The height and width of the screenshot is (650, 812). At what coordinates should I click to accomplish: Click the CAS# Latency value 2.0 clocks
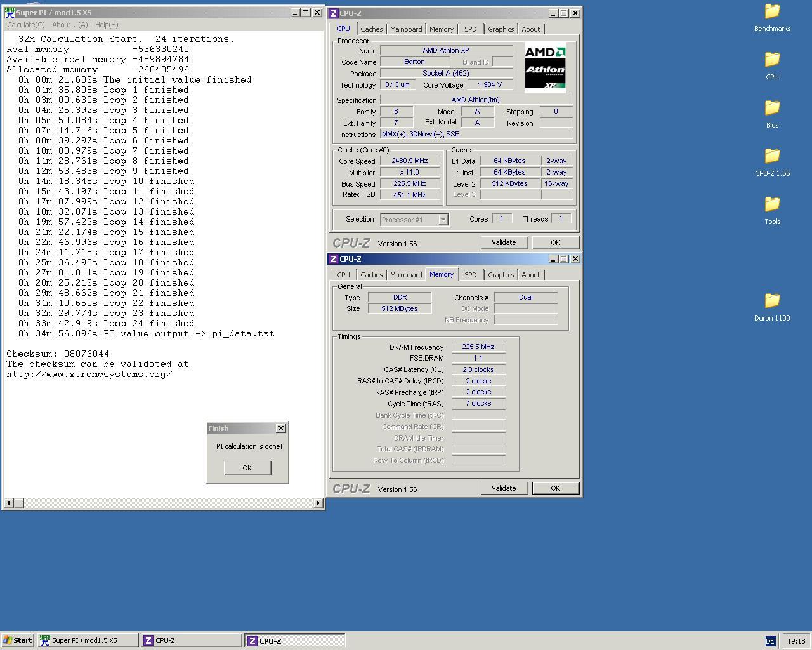(478, 369)
